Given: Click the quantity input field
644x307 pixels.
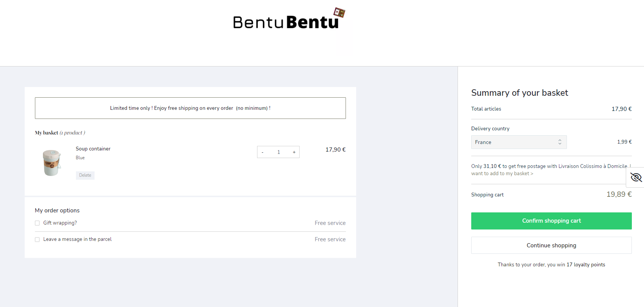Looking at the screenshot, I should pos(278,152).
